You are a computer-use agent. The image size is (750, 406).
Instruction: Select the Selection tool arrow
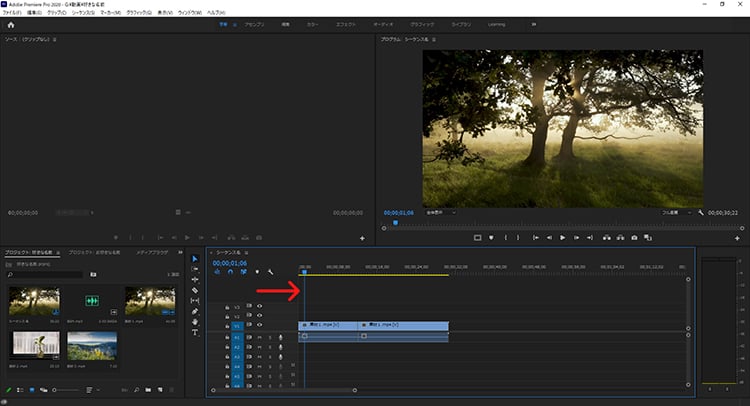pyautogui.click(x=195, y=259)
